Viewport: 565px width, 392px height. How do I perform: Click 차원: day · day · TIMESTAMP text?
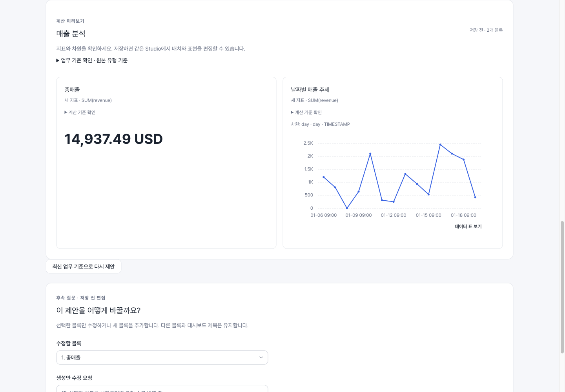[321, 124]
